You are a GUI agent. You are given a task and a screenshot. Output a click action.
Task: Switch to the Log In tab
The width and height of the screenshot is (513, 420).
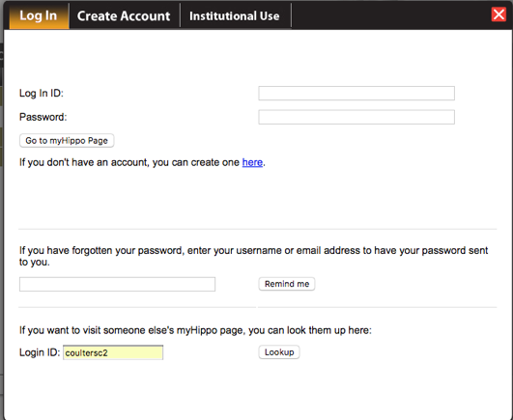click(39, 15)
